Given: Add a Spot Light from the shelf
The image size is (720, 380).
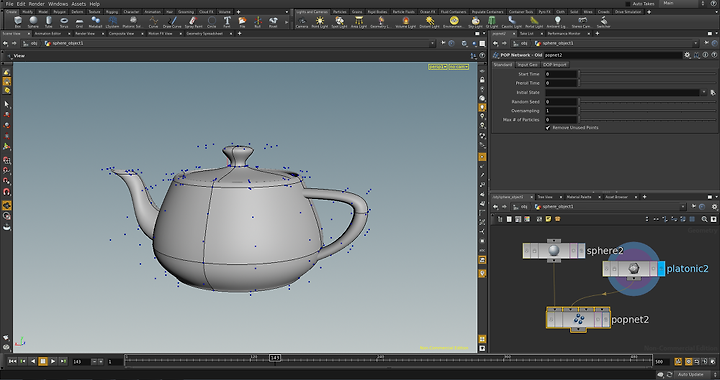Looking at the screenshot, I should click(339, 22).
